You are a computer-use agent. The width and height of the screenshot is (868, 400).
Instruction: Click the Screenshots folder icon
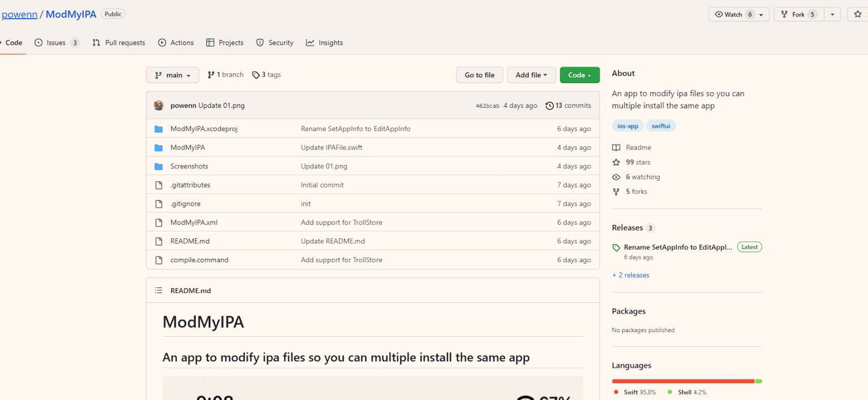[x=159, y=166]
